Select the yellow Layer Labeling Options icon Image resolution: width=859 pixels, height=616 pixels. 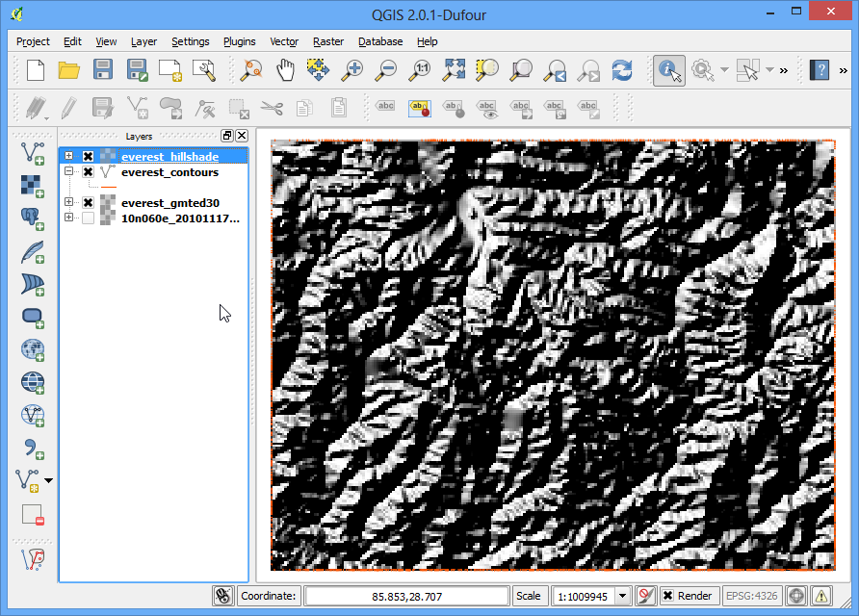point(420,108)
